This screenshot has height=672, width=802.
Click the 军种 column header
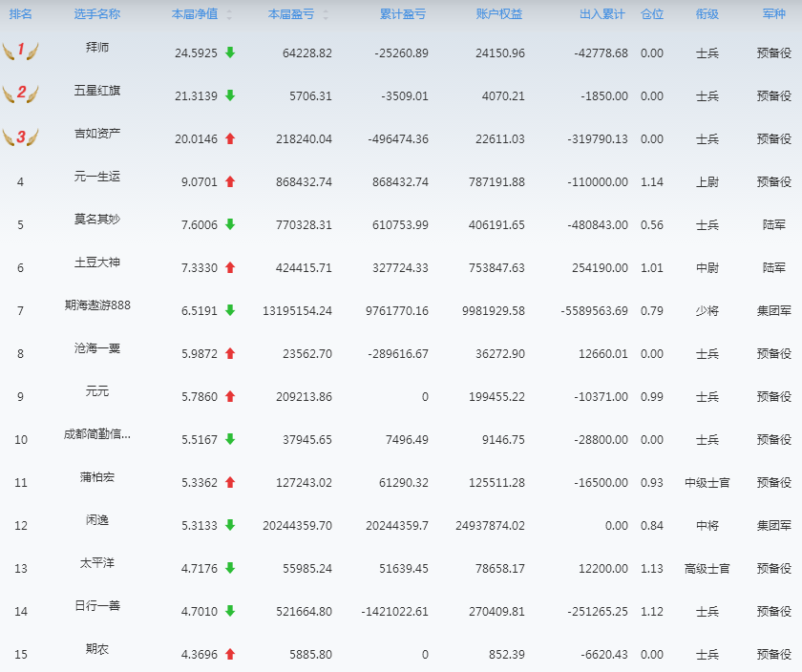774,14
